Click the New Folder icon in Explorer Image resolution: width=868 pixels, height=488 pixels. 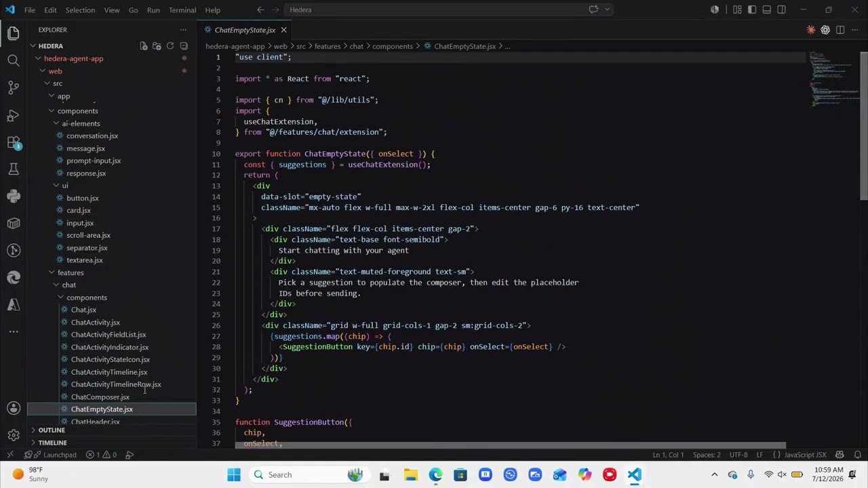157,46
